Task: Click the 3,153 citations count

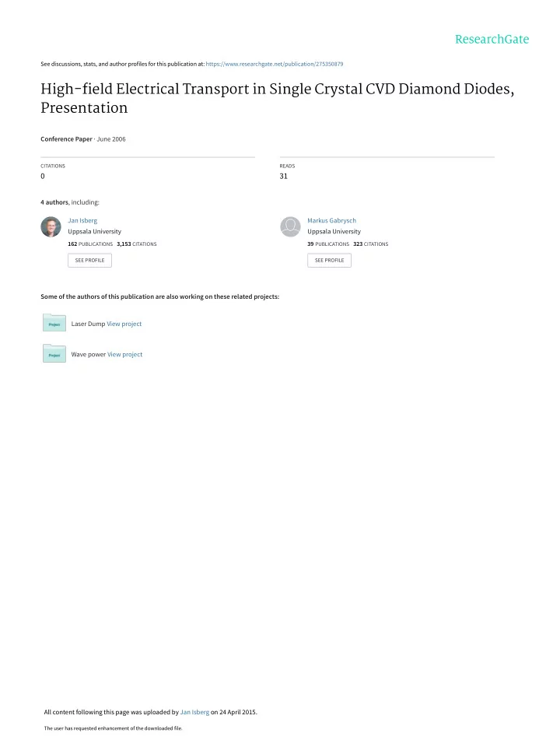Action: (137, 244)
